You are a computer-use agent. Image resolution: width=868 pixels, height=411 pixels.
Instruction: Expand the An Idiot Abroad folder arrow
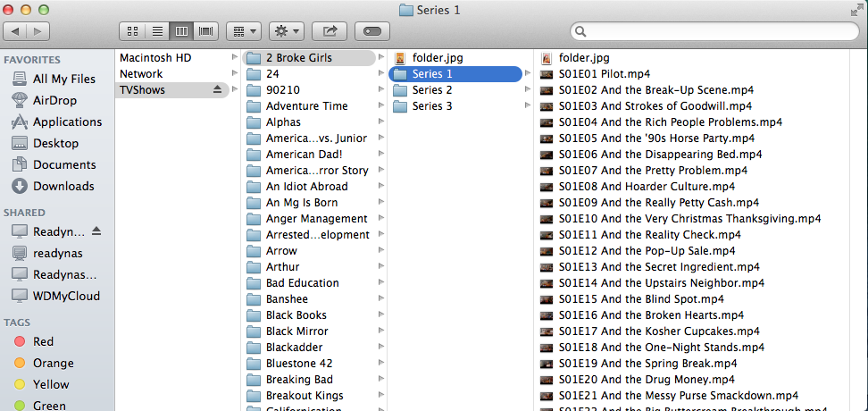(x=380, y=186)
